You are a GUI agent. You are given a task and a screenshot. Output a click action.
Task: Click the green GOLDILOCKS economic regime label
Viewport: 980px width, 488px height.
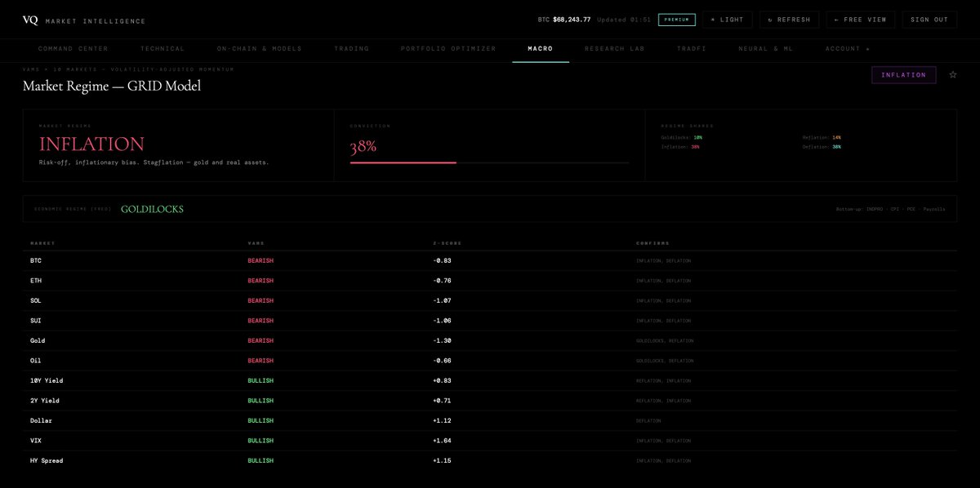(x=152, y=209)
